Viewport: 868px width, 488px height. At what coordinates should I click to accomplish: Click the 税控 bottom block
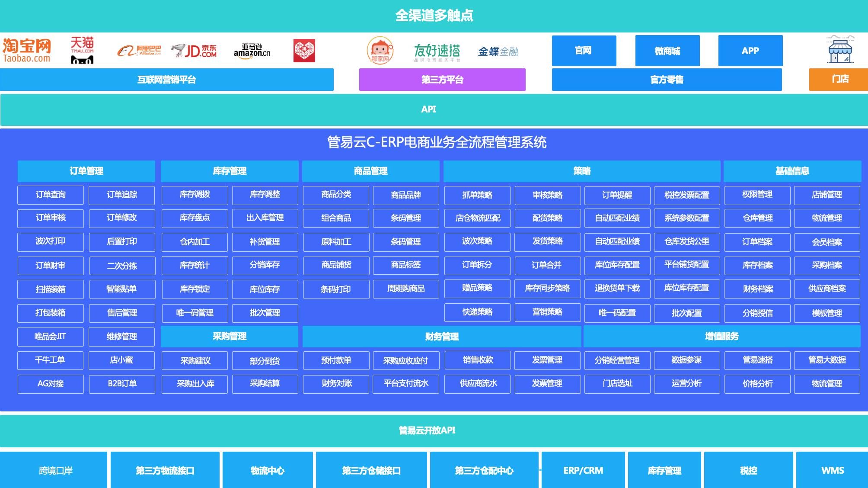pyautogui.click(x=749, y=470)
